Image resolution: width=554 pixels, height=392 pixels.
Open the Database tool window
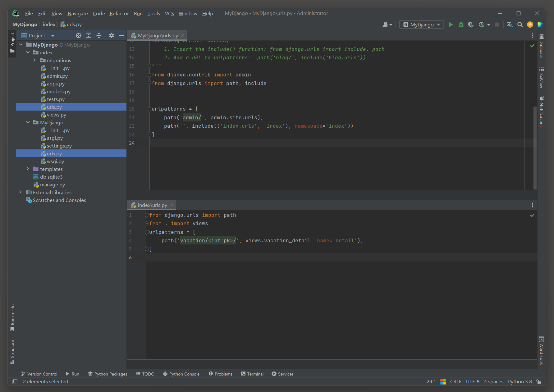pyautogui.click(x=541, y=46)
